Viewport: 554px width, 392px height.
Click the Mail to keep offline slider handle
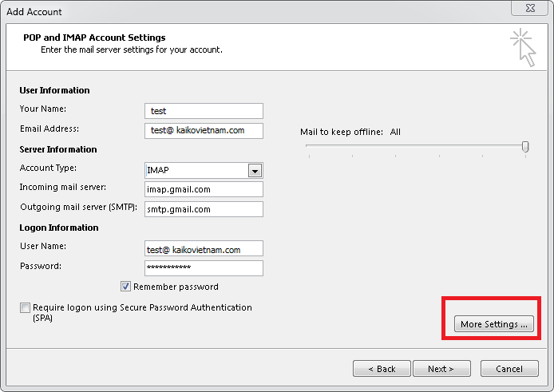tap(525, 146)
